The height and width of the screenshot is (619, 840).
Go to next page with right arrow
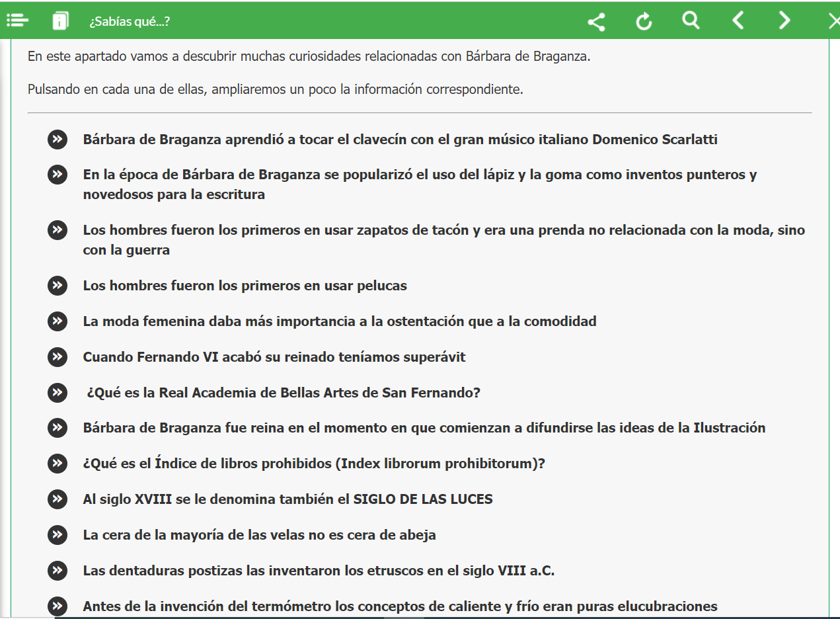(x=784, y=21)
